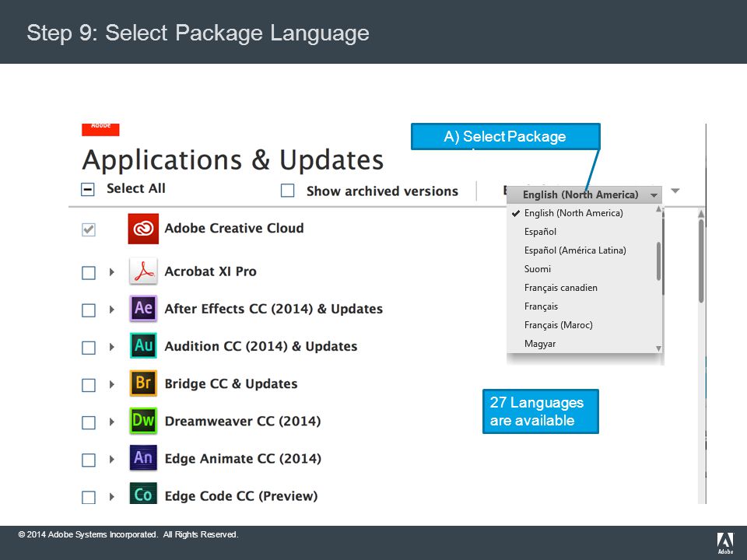Click the Edge Code Co icon
The width and height of the screenshot is (747, 560).
tap(143, 493)
